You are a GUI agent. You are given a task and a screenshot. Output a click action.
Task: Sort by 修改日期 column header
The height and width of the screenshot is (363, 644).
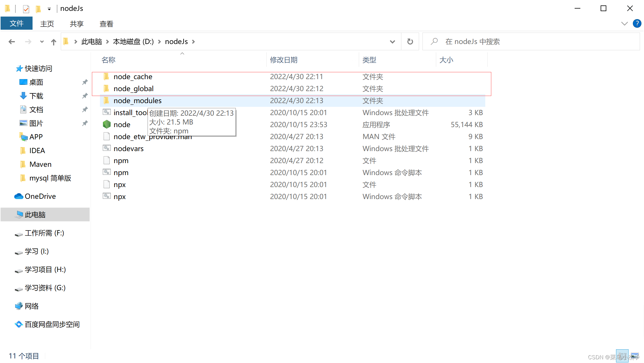click(284, 60)
